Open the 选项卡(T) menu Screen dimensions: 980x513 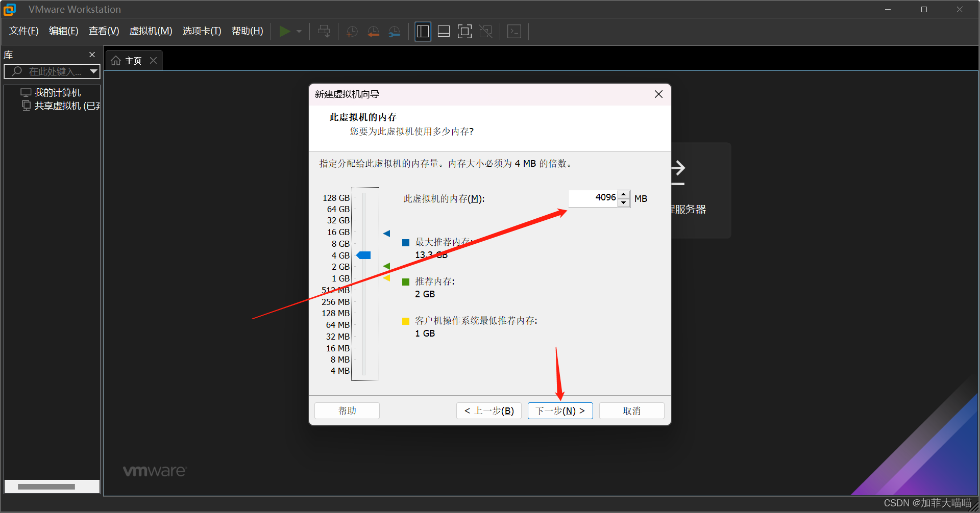tap(202, 31)
